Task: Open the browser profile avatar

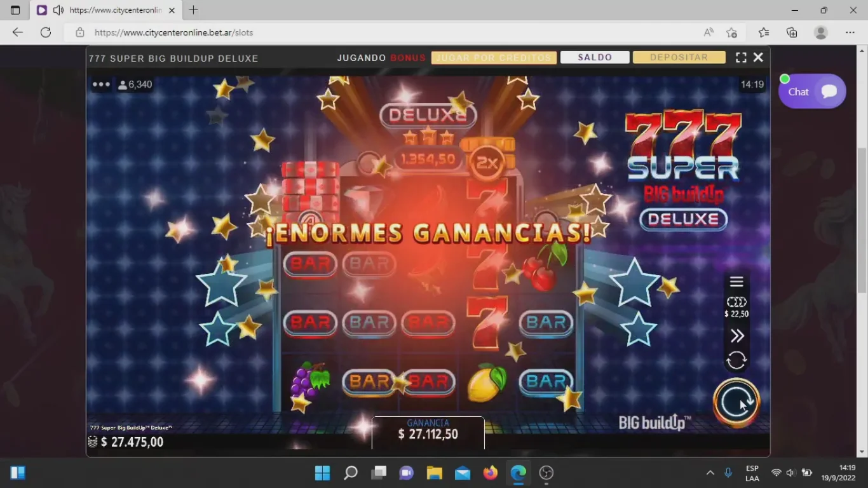Action: (821, 32)
